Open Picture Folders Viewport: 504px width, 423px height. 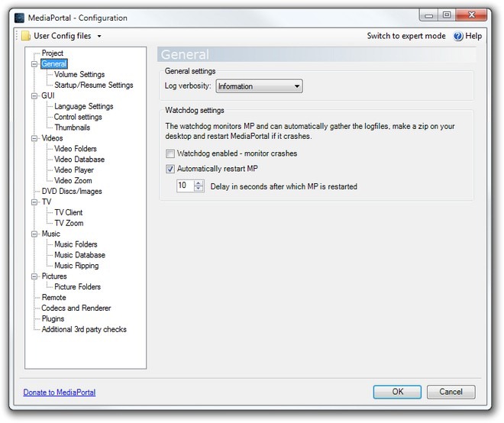tap(77, 286)
